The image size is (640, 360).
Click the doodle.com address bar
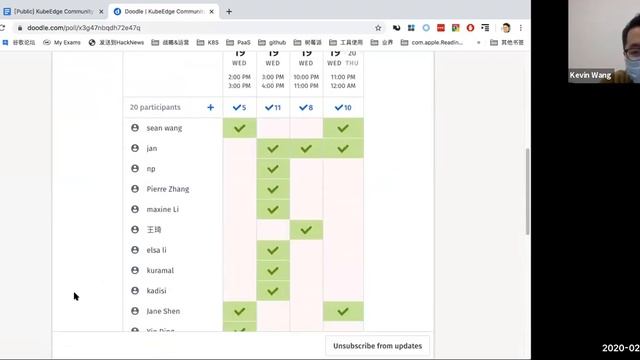coord(196,28)
